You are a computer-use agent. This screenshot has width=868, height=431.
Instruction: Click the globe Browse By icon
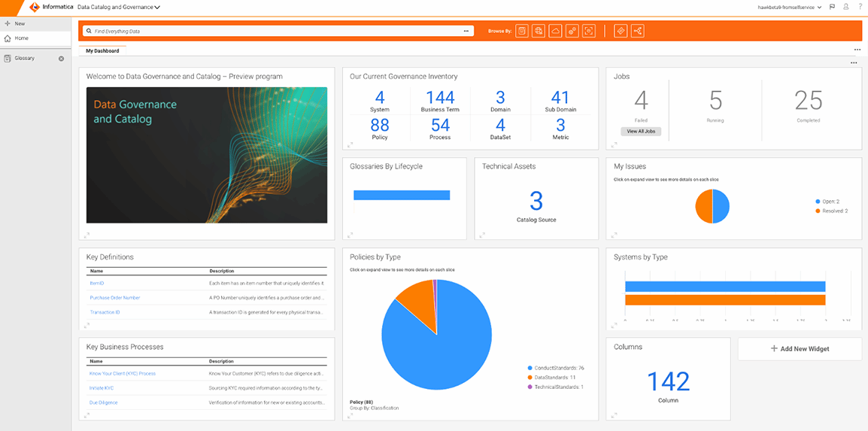(x=539, y=31)
